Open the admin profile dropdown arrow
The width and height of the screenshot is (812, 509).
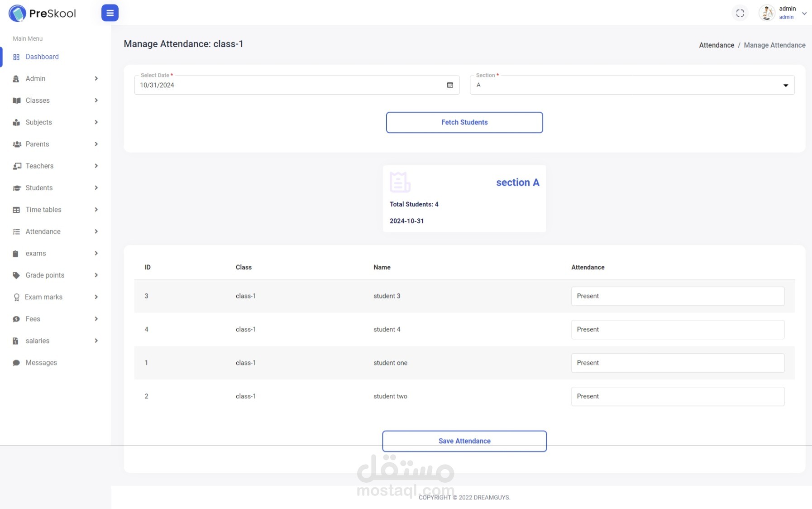pyautogui.click(x=804, y=13)
